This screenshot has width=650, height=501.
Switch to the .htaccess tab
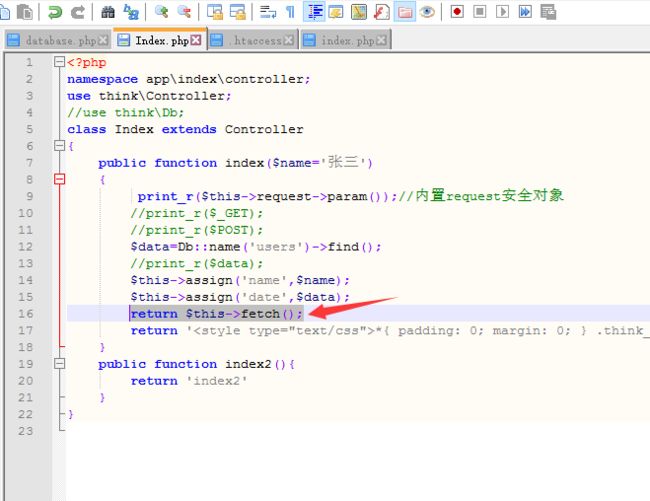253,40
